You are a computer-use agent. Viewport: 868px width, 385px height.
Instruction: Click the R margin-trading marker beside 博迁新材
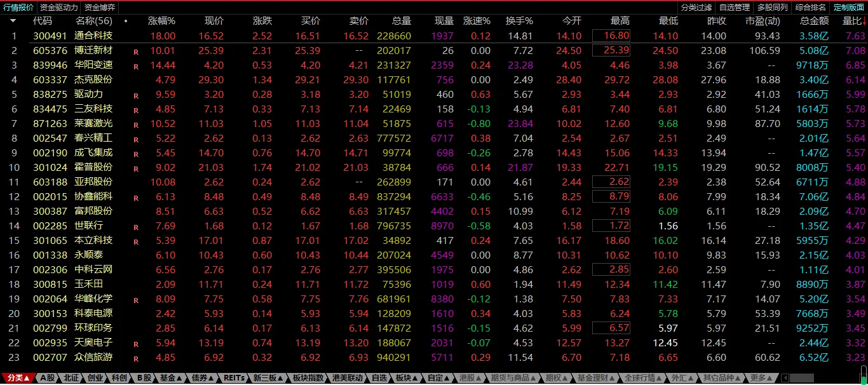pyautogui.click(x=136, y=51)
